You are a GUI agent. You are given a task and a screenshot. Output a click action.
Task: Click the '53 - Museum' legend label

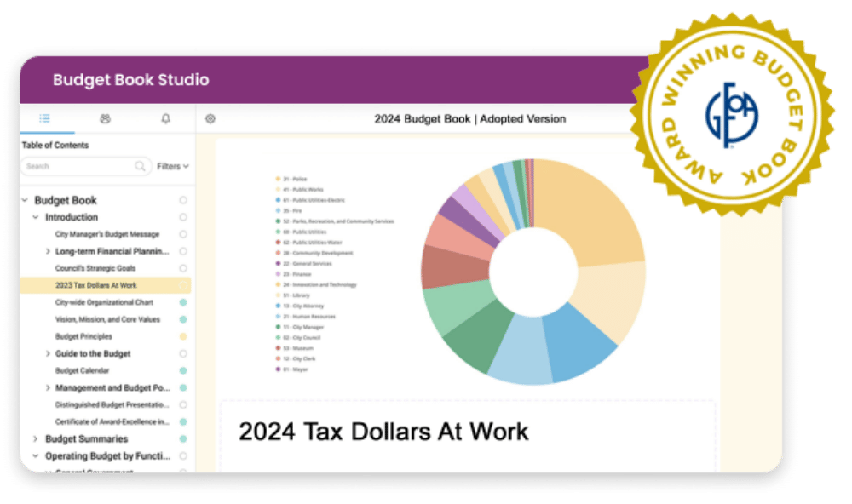click(x=297, y=348)
